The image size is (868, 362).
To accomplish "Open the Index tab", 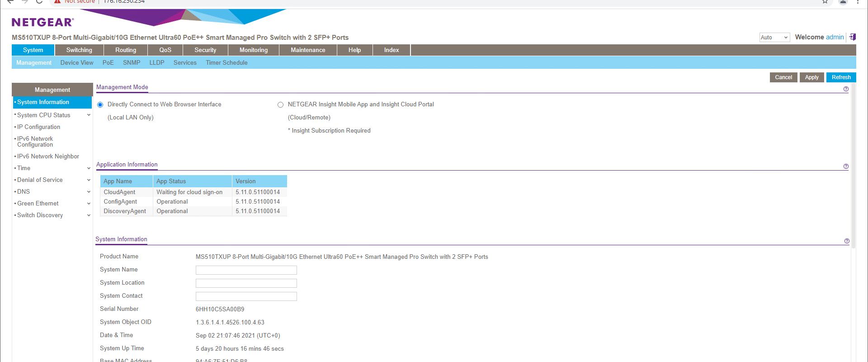I will tap(392, 50).
